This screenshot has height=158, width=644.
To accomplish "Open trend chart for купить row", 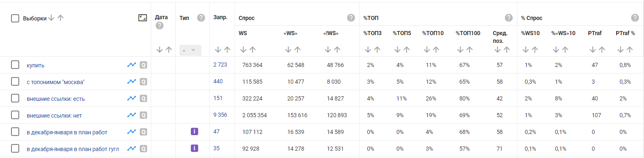I will coord(132,65).
